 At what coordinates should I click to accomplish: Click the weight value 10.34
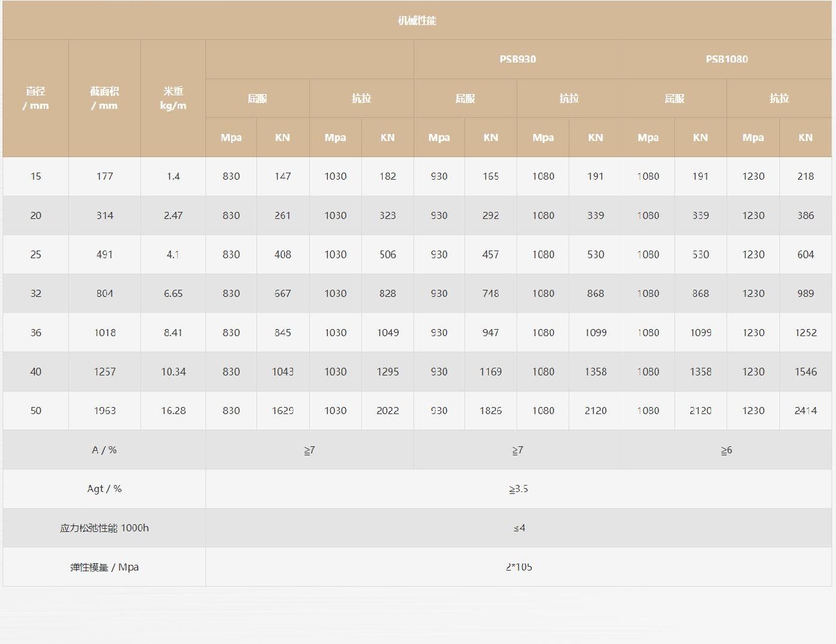tap(173, 372)
